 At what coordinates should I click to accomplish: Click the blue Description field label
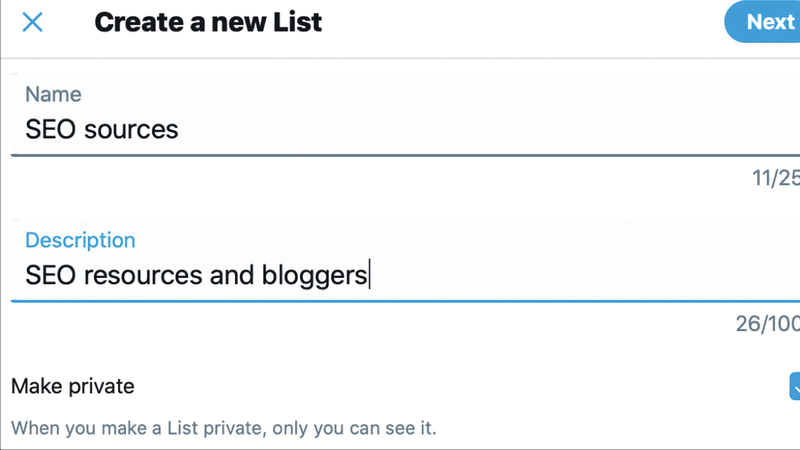pyautogui.click(x=80, y=240)
